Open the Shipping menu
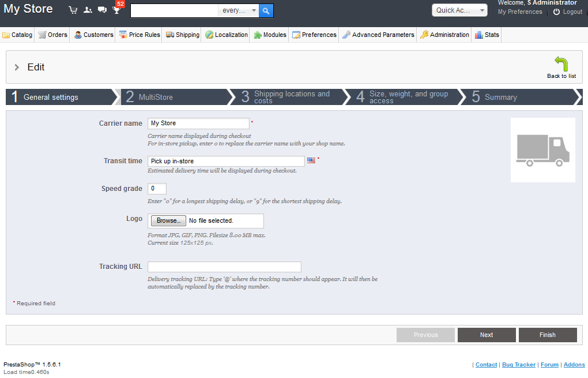 click(183, 35)
